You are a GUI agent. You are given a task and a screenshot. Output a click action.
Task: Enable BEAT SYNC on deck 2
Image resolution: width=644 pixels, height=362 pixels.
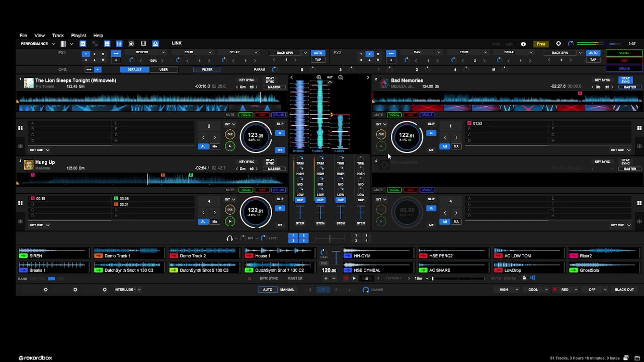625,79
